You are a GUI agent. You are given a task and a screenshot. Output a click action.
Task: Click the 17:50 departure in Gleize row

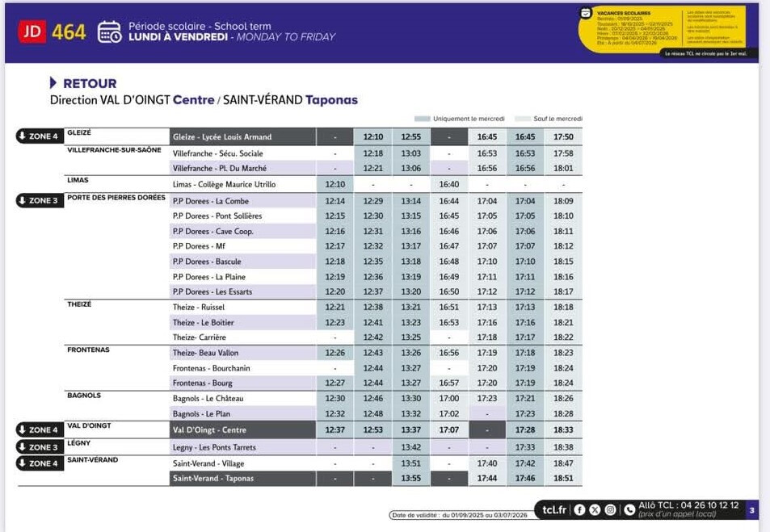[x=563, y=137]
